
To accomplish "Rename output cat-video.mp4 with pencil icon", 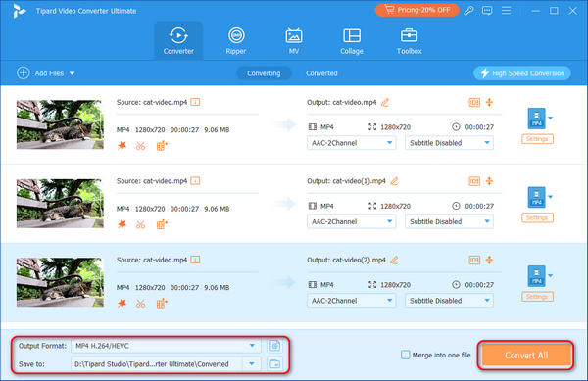I will (385, 102).
